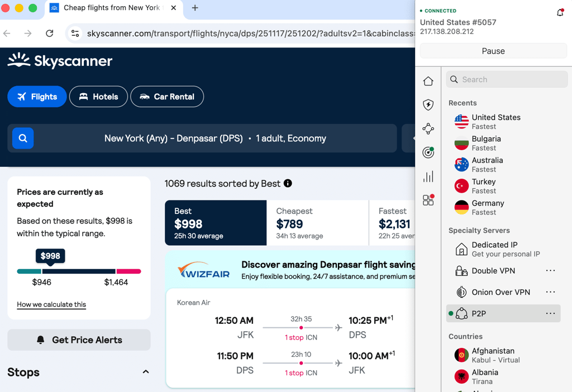The width and height of the screenshot is (572, 392).
Task: Close the Cheap flights tab
Action: [174, 8]
